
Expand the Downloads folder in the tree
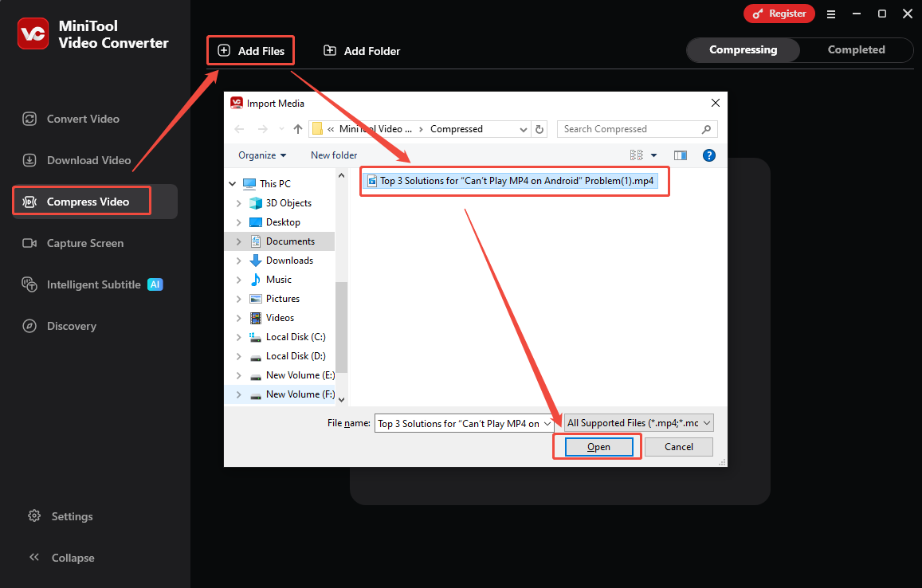pyautogui.click(x=239, y=260)
